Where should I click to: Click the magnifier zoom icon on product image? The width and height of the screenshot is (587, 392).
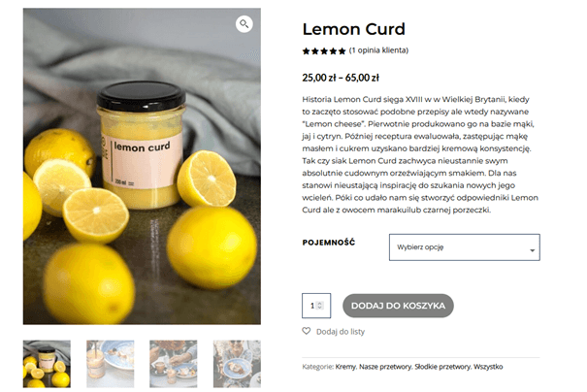[245, 24]
